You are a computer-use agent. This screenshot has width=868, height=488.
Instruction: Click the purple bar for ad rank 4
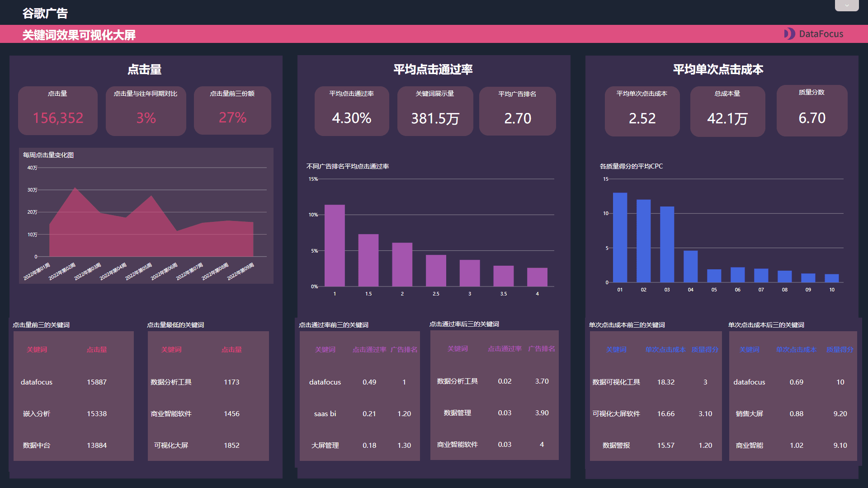pos(537,277)
